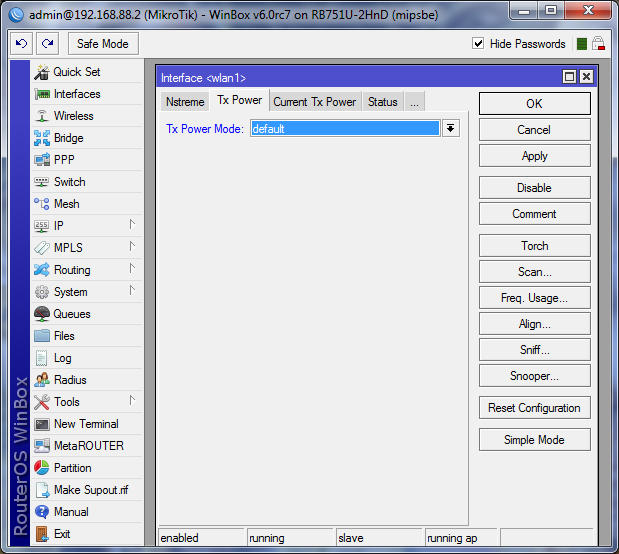Image resolution: width=619 pixels, height=554 pixels.
Task: Toggle the Safe Mode button
Action: 103,43
